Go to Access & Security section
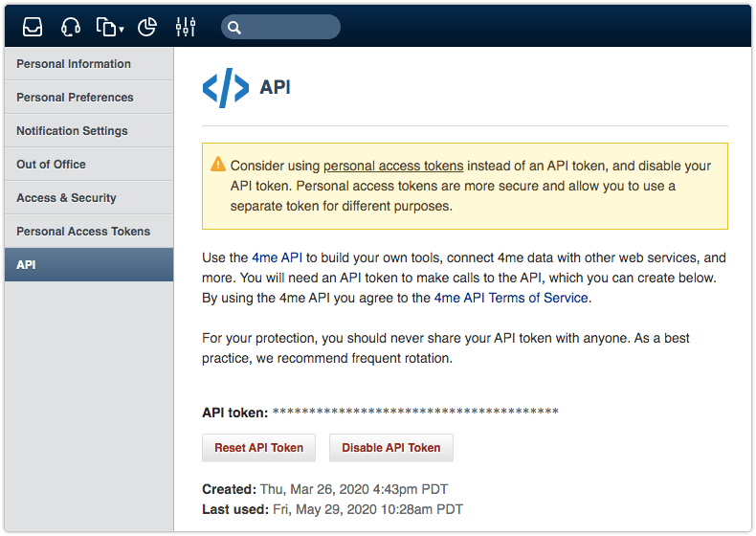Viewport: 756px width, 536px height. 89,198
